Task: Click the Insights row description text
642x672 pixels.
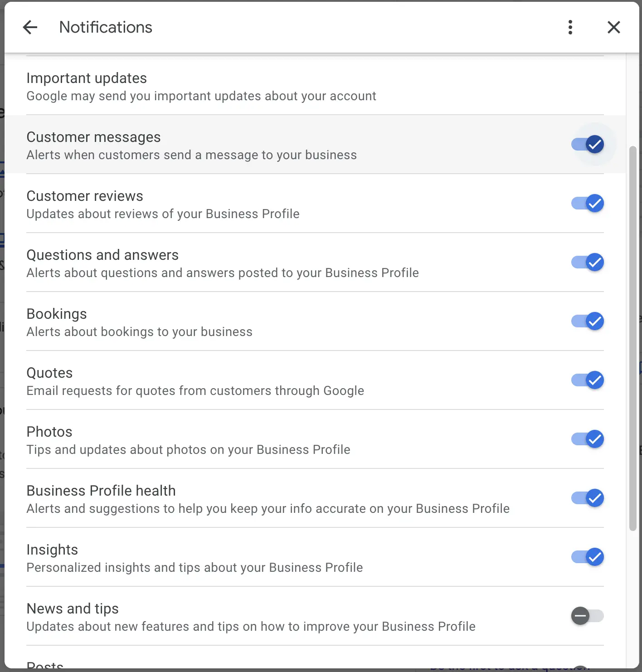Action: [x=194, y=567]
